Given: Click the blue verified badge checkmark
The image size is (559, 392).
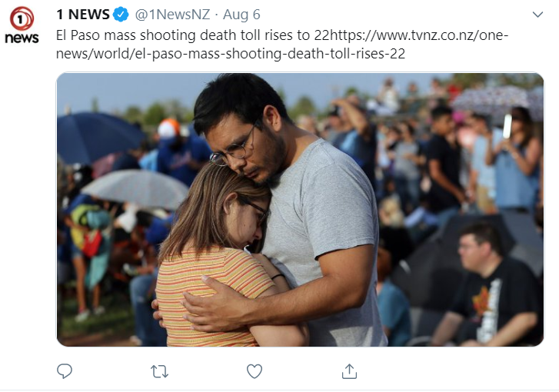Looking at the screenshot, I should (121, 15).
